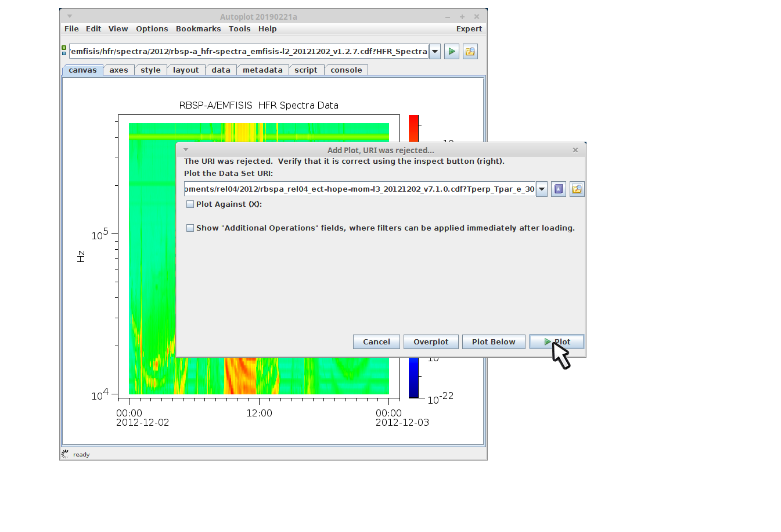
Task: Expand the dialog's Data Set URI dropdown
Action: click(x=542, y=189)
